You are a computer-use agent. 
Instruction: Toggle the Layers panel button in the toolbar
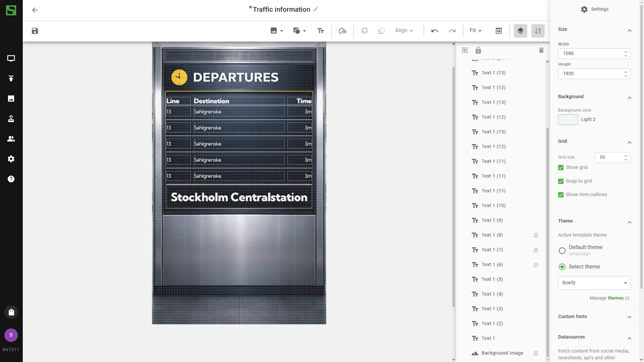pyautogui.click(x=520, y=31)
